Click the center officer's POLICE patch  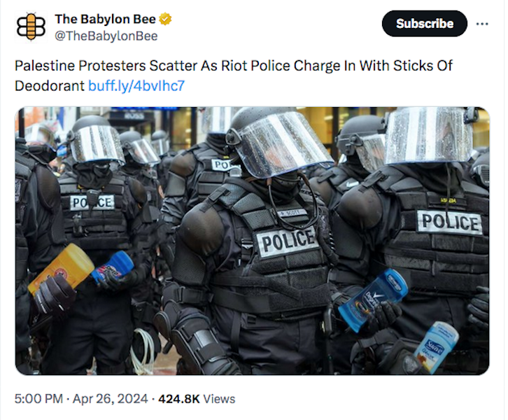tap(287, 241)
